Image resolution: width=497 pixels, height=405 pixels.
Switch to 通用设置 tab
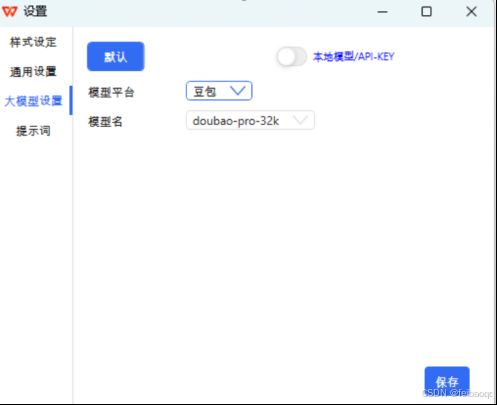33,71
